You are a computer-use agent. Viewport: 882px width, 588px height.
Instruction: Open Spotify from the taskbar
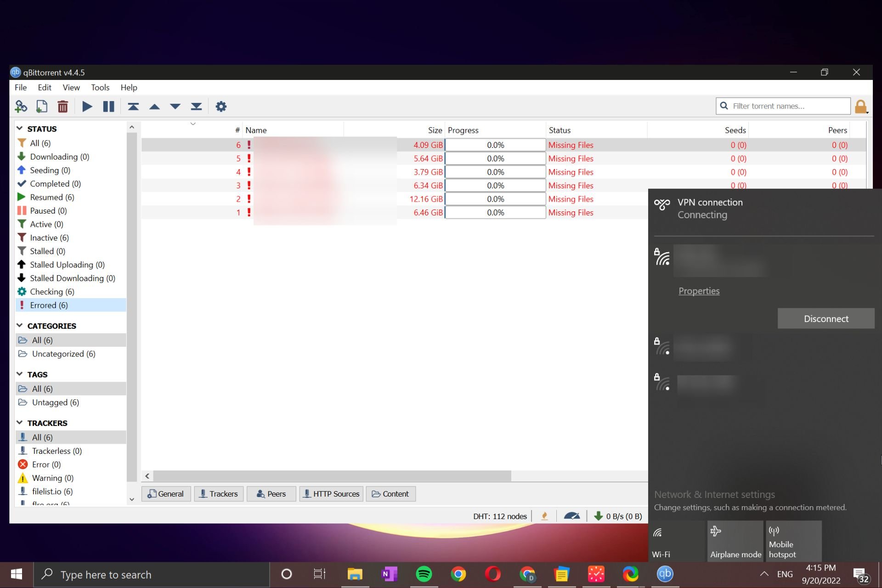424,574
